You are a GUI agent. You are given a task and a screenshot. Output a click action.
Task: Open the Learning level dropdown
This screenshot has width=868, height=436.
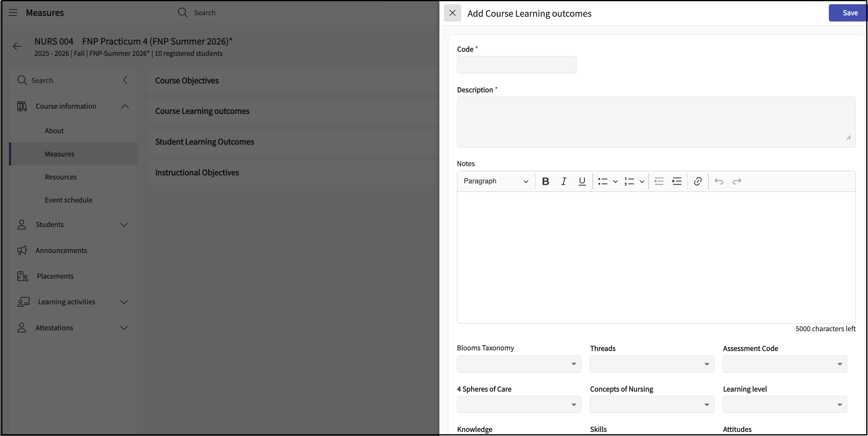(784, 404)
